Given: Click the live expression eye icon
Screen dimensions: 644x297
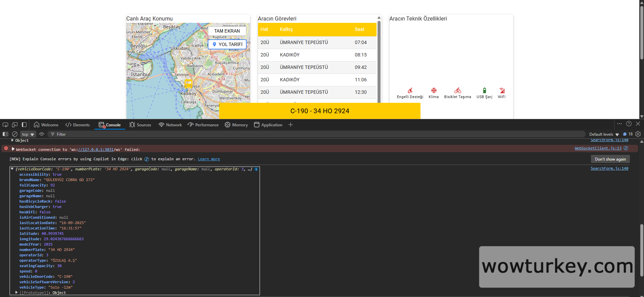Looking at the screenshot, I should tap(42, 134).
